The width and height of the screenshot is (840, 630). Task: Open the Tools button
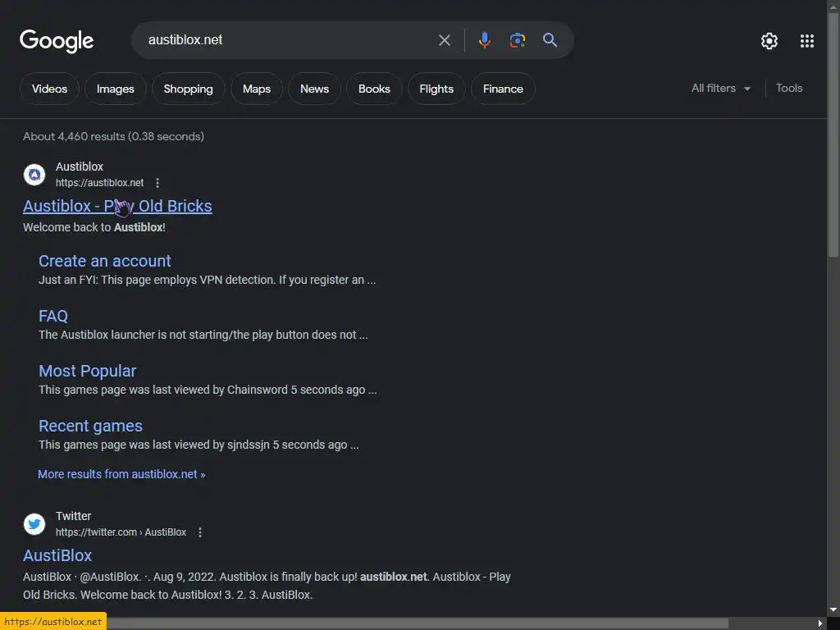click(x=788, y=89)
